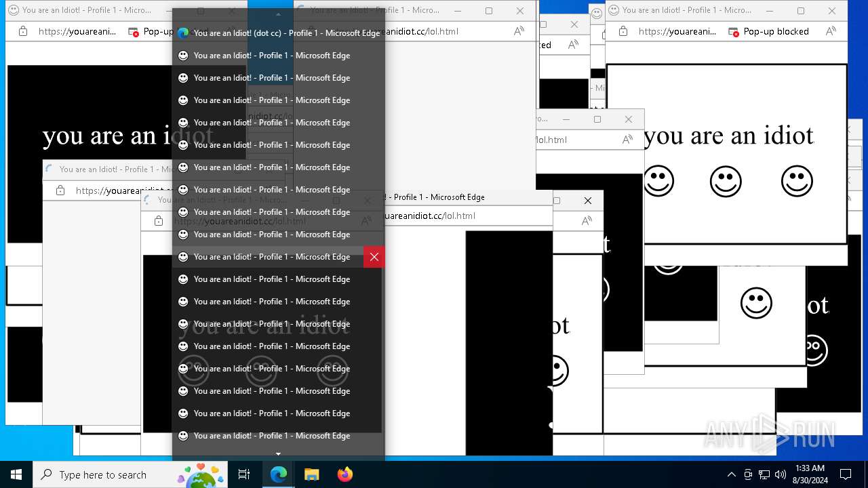868x488 pixels.
Task: Open the Action Center notifications icon
Action: coord(846,474)
